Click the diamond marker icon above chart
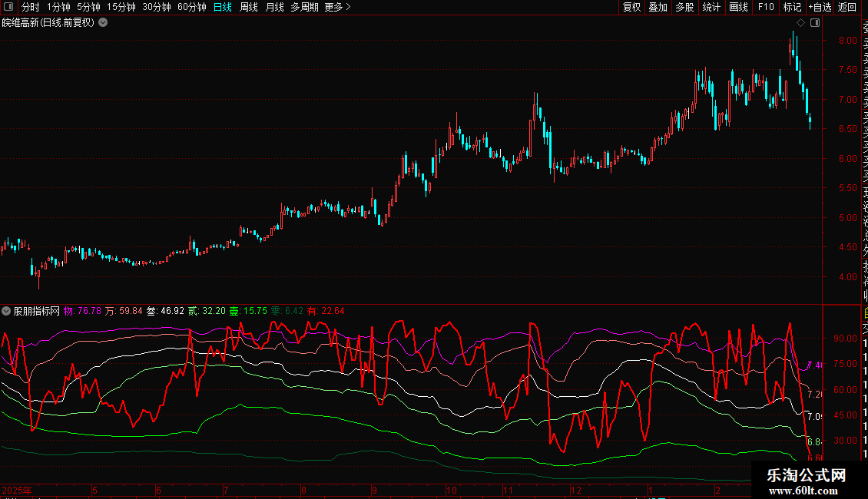Viewport: 868px width, 499px height. click(x=800, y=23)
